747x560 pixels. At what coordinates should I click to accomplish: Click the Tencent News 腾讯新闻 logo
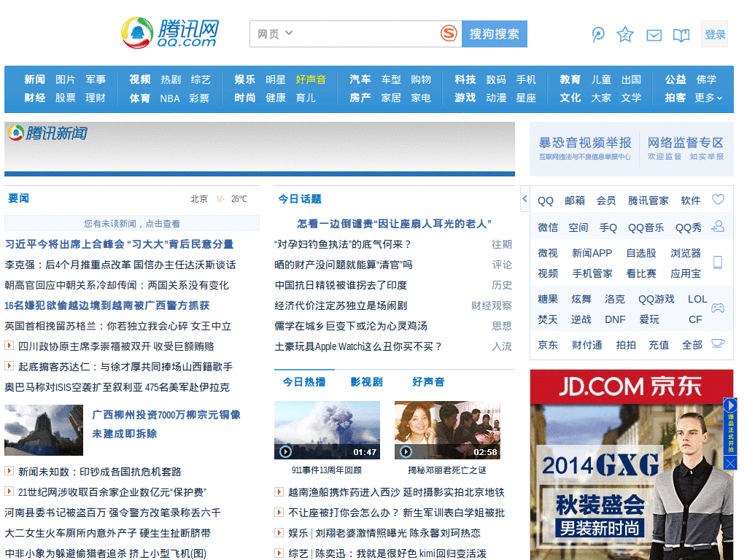coord(47,133)
